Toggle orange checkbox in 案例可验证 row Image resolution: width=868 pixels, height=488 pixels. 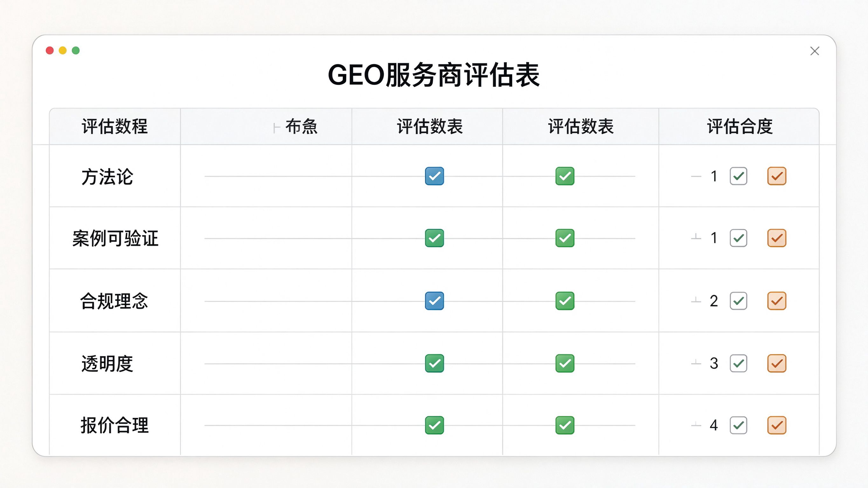(x=777, y=238)
